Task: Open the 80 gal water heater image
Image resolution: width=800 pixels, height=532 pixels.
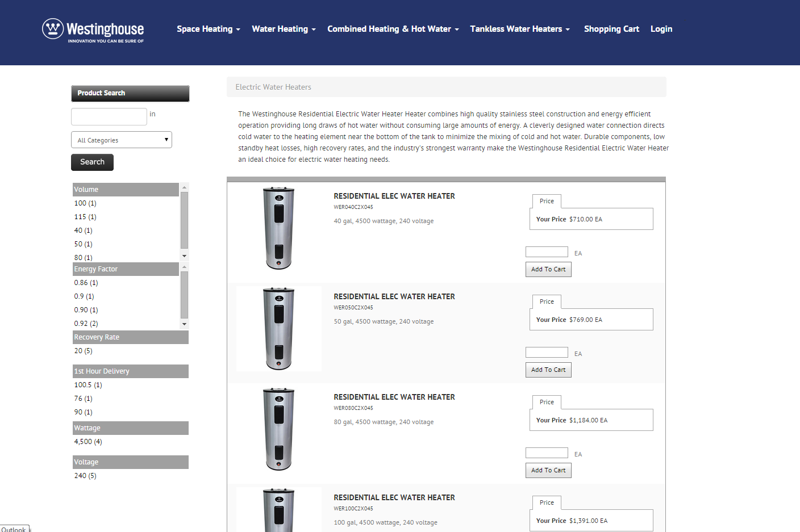Action: pyautogui.click(x=279, y=429)
